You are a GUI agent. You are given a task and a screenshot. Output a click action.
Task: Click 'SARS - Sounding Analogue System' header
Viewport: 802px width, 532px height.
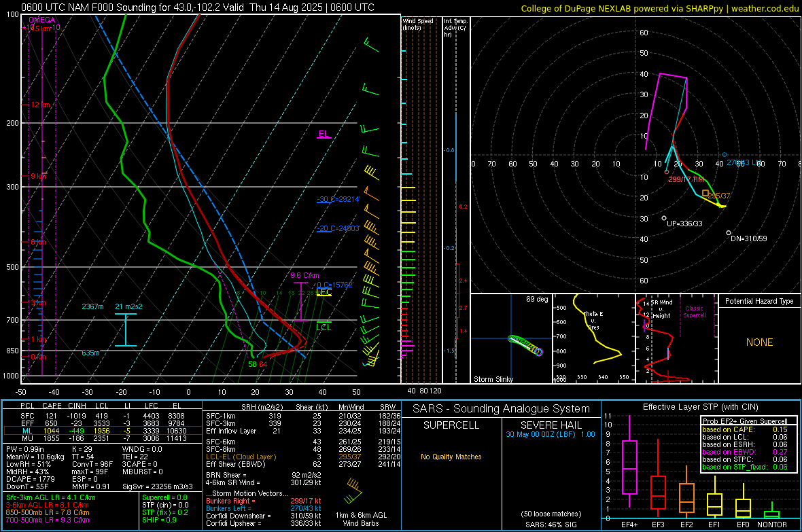point(502,409)
